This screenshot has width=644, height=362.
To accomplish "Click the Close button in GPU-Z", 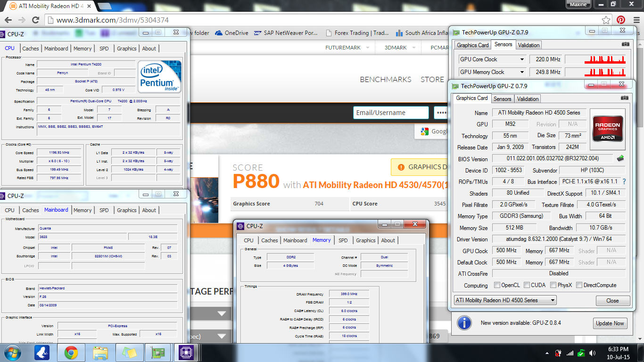I will click(x=612, y=301).
